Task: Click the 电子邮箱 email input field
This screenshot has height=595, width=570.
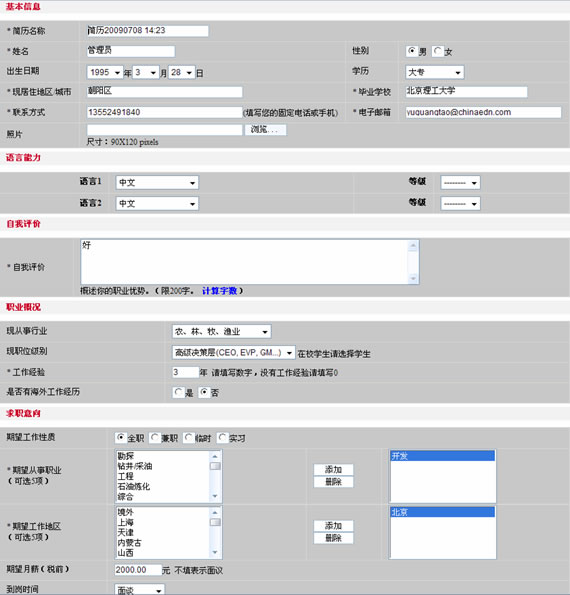Action: click(483, 112)
